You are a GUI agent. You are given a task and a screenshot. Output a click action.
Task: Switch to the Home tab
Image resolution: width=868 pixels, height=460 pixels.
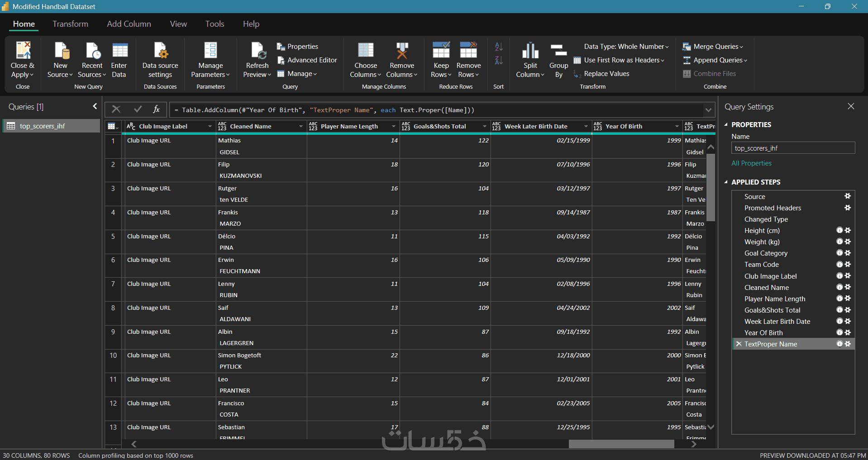click(24, 24)
